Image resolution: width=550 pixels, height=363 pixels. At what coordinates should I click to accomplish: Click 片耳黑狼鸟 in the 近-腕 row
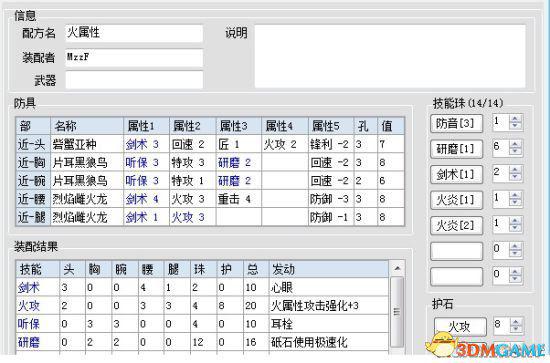click(87, 181)
